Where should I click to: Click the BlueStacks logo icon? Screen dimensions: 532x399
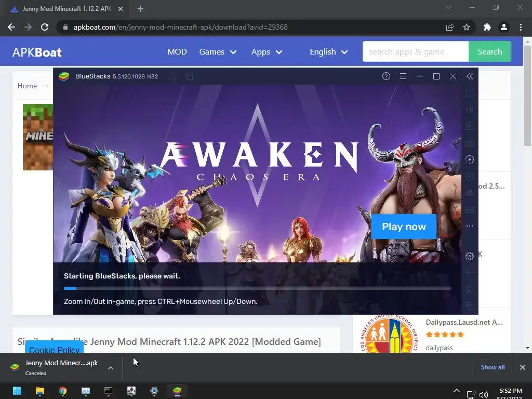point(64,76)
